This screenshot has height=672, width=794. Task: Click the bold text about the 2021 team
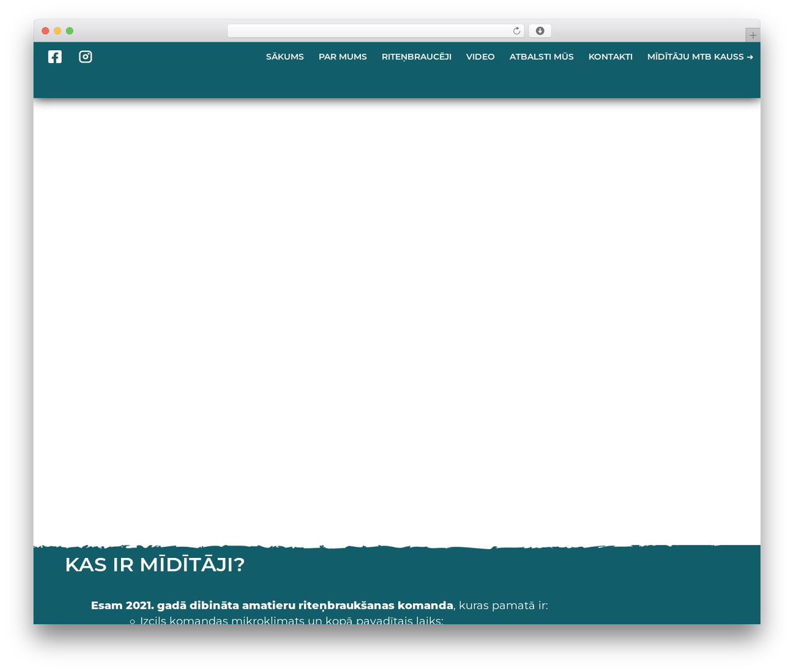(x=272, y=606)
